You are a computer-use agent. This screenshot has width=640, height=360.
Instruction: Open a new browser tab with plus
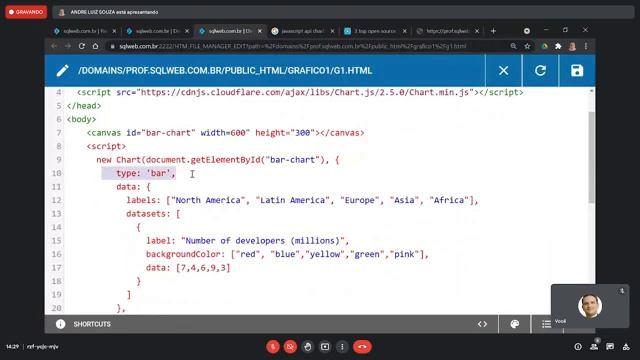(493, 31)
